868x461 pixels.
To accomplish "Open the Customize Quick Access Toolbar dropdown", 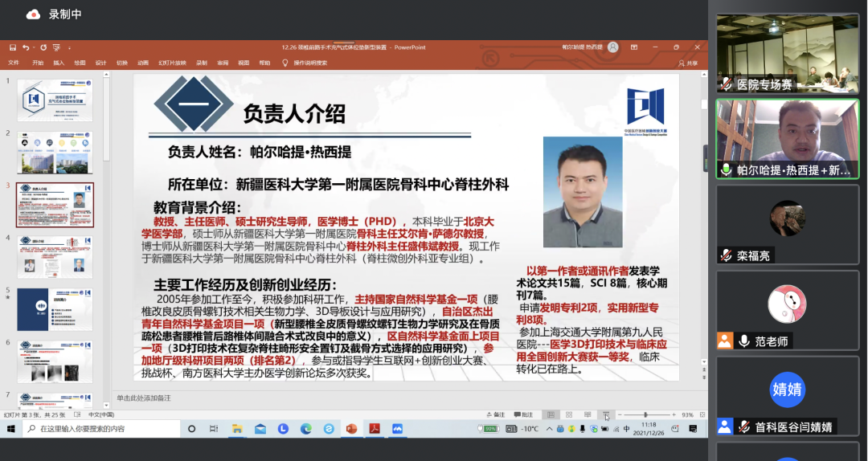I will 69,48.
